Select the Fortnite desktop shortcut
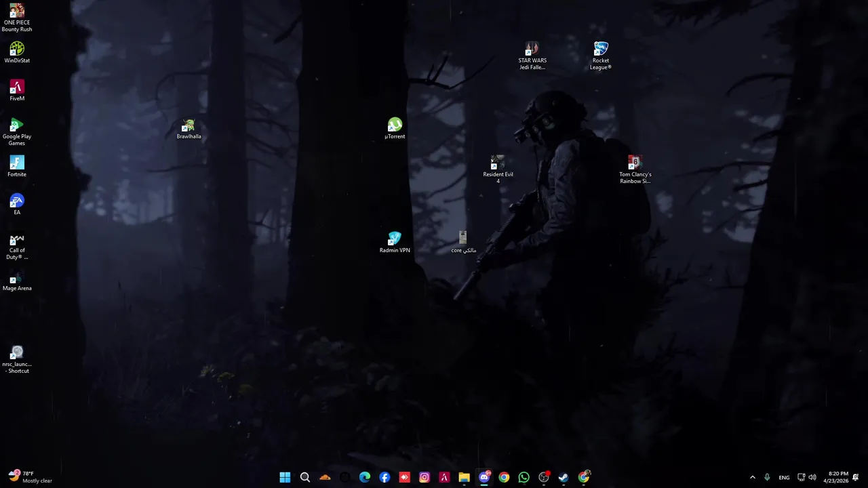 click(17, 167)
